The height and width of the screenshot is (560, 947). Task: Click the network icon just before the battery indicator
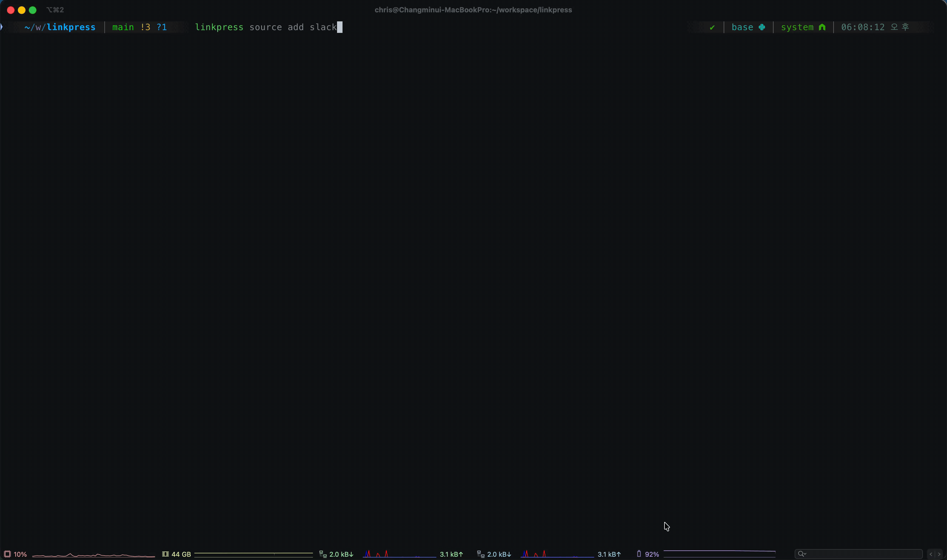tap(480, 554)
